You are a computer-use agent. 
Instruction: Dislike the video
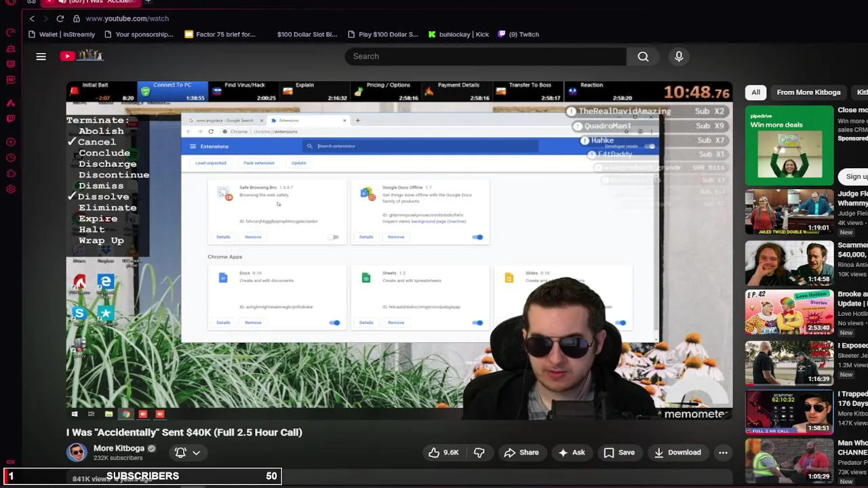479,452
